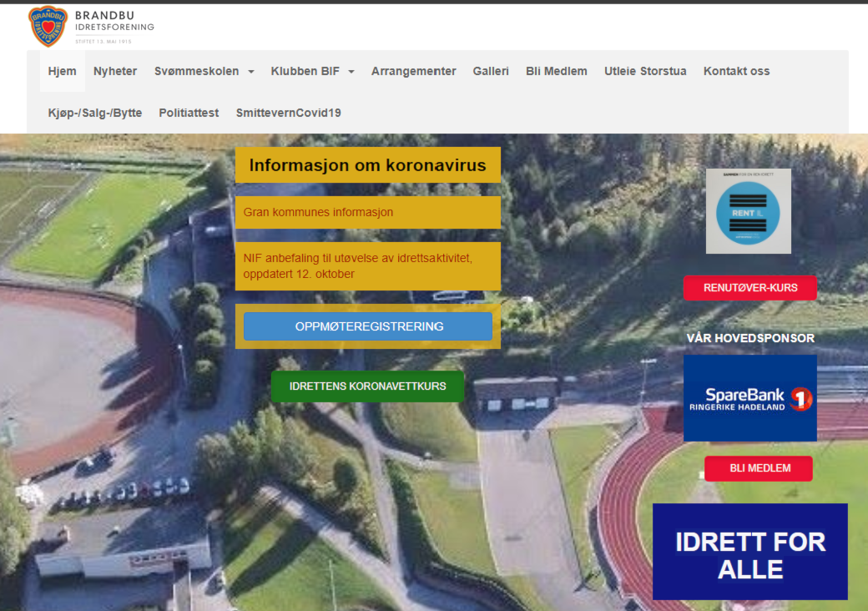Click the Brandbu Idrettsforening shield logo
Viewport: 868px width, 611px height.
[48, 26]
